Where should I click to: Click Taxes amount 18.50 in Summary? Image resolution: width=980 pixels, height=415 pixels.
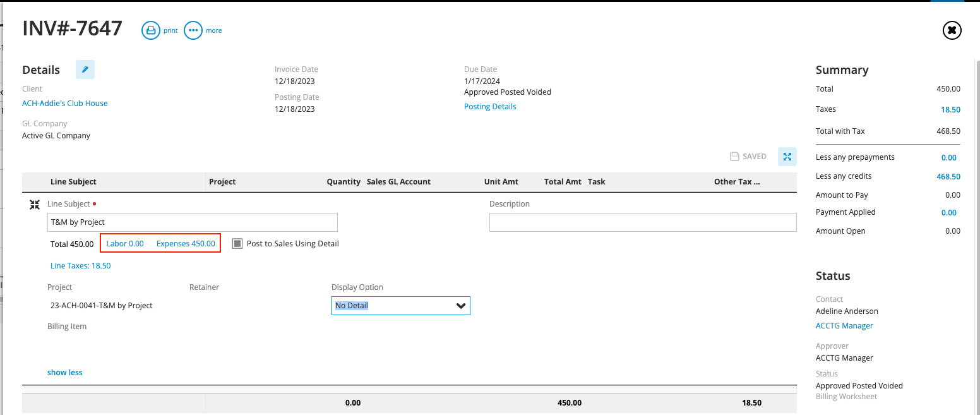(x=950, y=110)
